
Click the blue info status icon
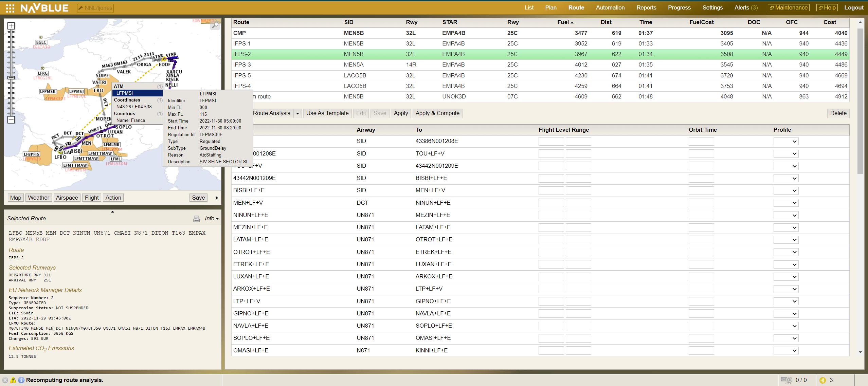(21, 380)
